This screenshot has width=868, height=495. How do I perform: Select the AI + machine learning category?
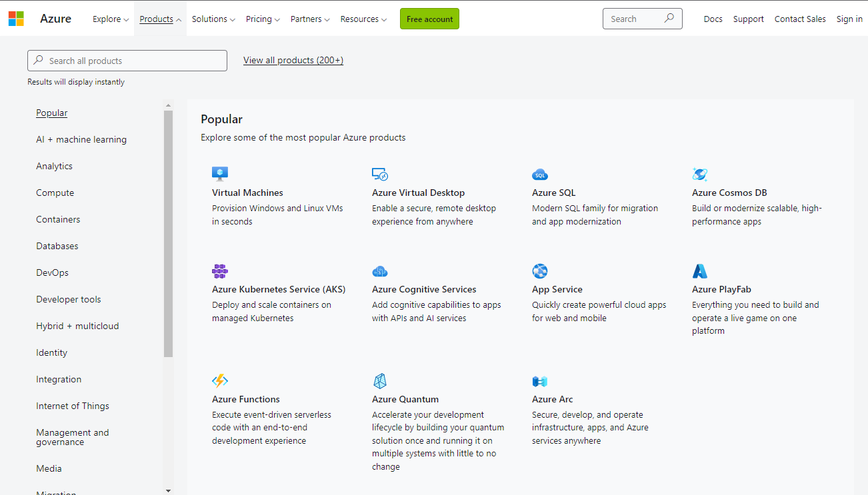[x=81, y=139]
